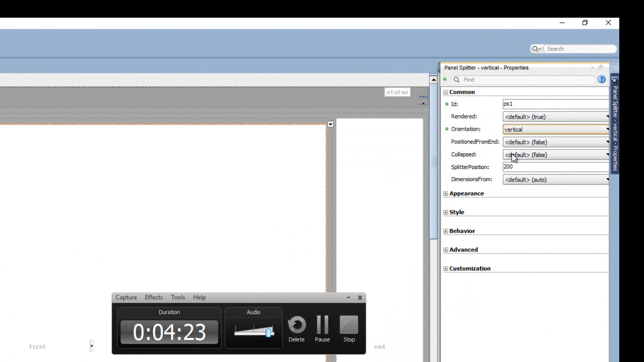Viewport: 644px width, 362px height.
Task: Expand the Advanced section
Action: tap(445, 250)
